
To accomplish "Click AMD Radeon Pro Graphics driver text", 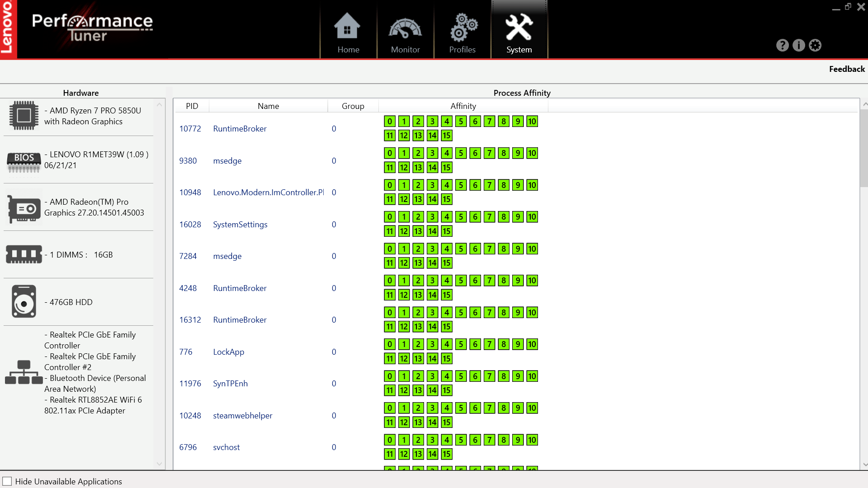I will pyautogui.click(x=94, y=207).
